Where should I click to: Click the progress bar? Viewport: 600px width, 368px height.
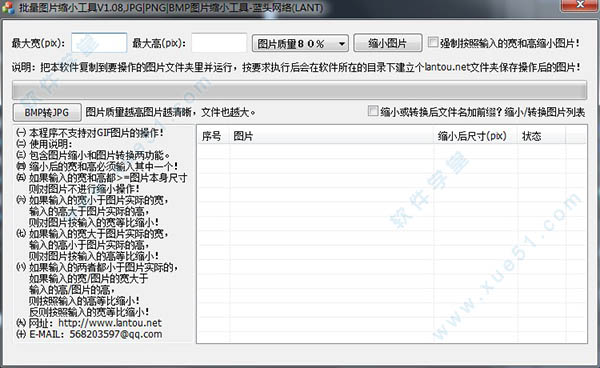pos(299,90)
